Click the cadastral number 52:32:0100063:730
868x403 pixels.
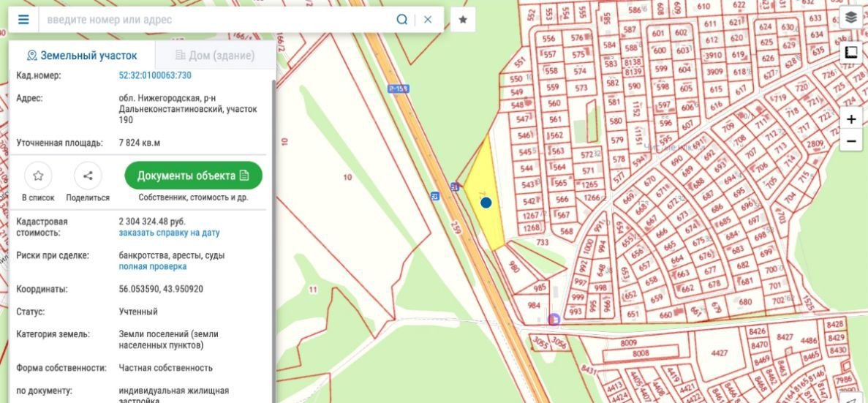tap(155, 75)
